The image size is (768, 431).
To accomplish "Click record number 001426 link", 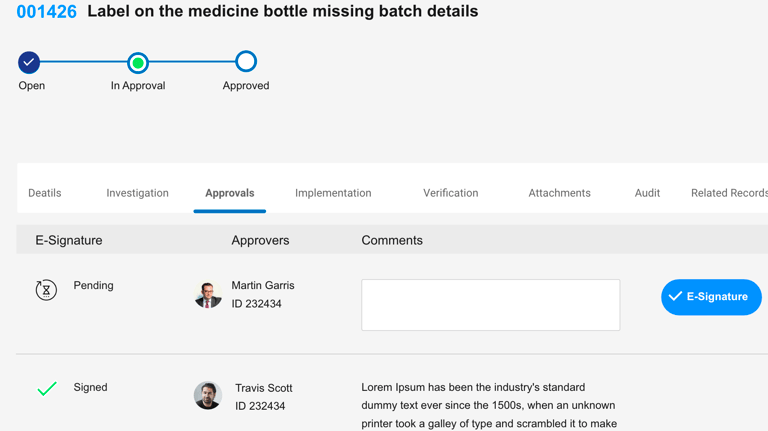I will (47, 13).
